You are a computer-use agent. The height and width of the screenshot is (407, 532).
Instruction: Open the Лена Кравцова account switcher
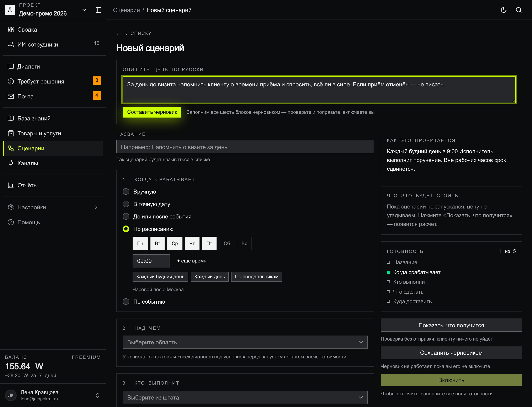tap(97, 395)
